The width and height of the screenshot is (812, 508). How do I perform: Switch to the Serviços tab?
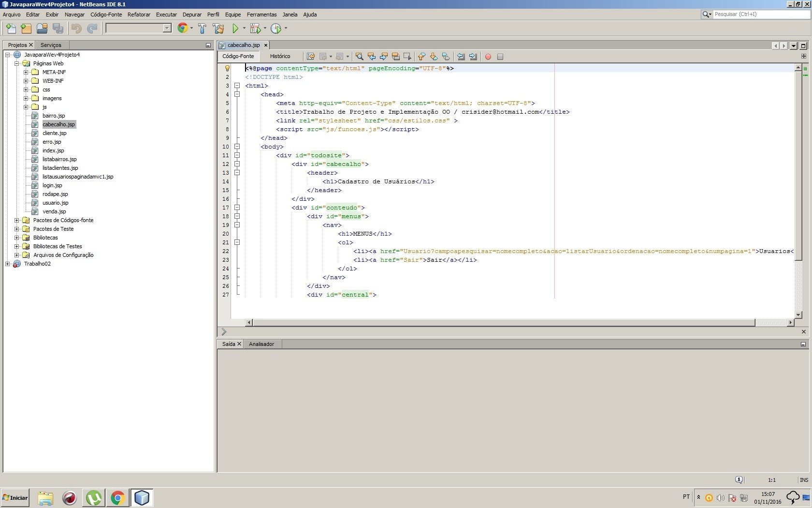[x=51, y=45]
